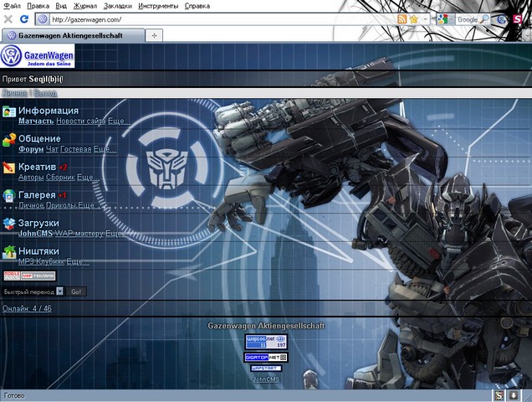Open the Справка menu
This screenshot has height=402, width=532.
[x=197, y=6]
